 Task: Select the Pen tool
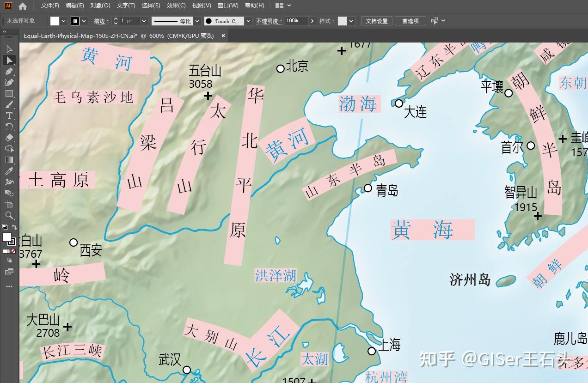click(x=9, y=71)
